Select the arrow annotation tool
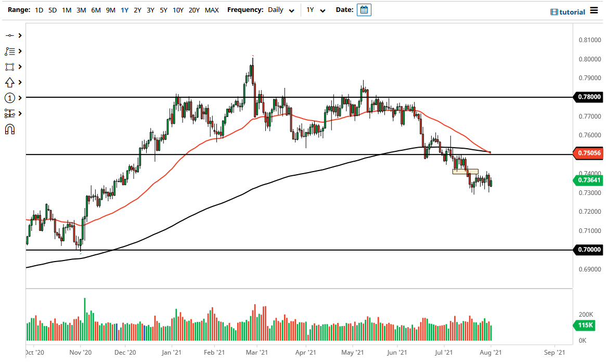Image resolution: width=606 pixels, height=364 pixels. [9, 82]
